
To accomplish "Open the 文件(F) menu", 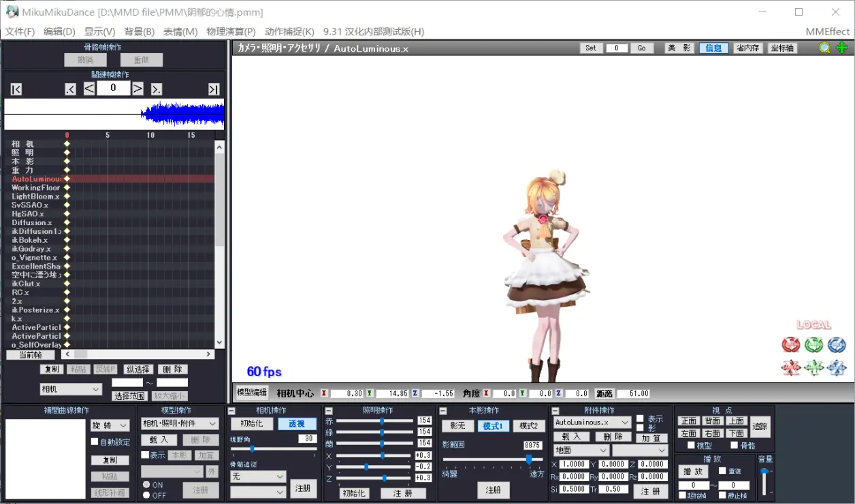I will pyautogui.click(x=20, y=31).
